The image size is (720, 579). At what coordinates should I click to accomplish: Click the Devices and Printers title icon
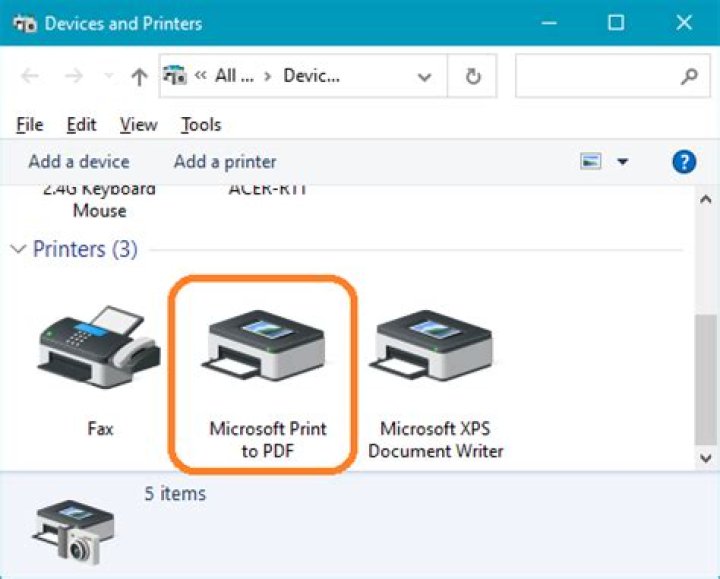tap(25, 23)
